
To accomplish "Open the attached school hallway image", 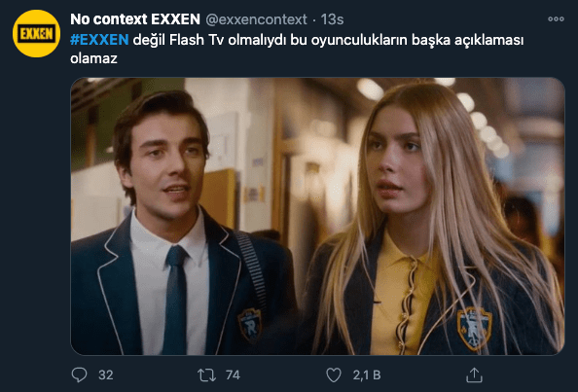I will pos(317,216).
